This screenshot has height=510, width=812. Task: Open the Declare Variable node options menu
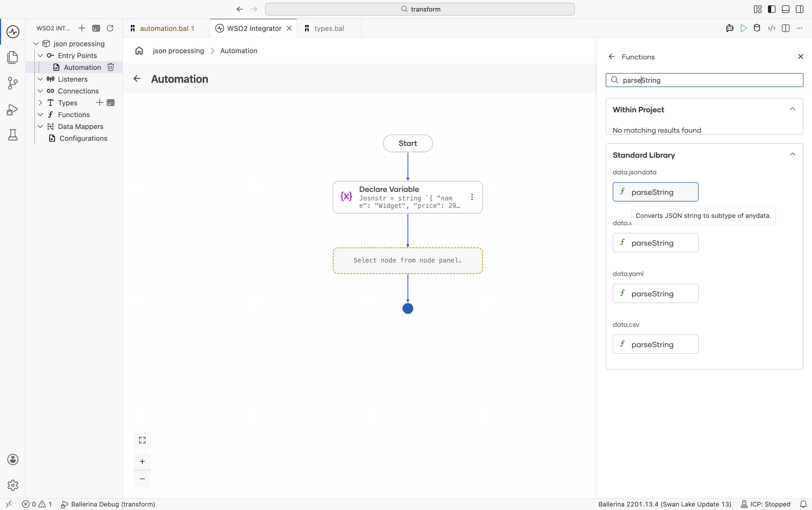[472, 197]
